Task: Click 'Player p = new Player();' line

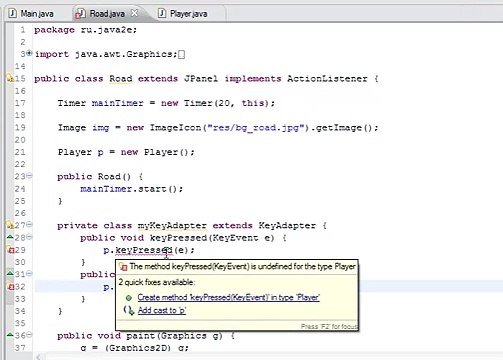Action: 126,152
